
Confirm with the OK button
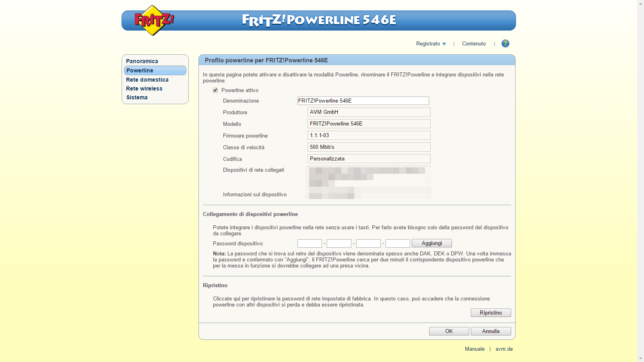point(449,331)
